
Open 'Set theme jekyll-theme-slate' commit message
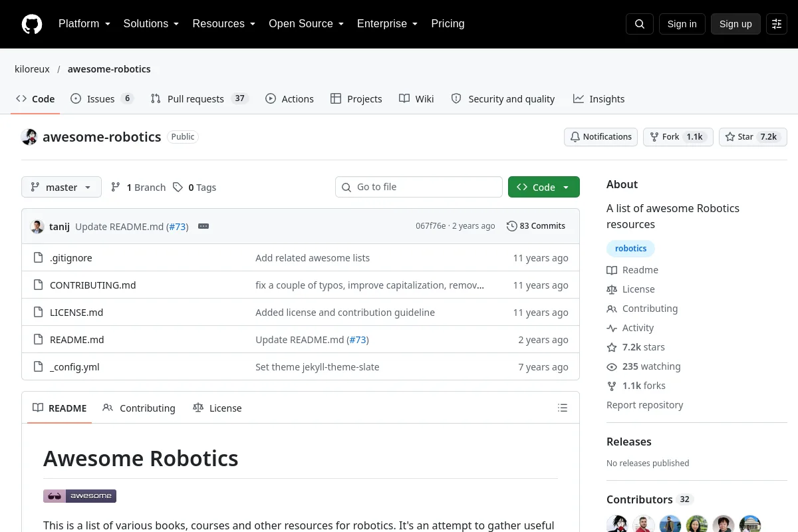point(317,367)
